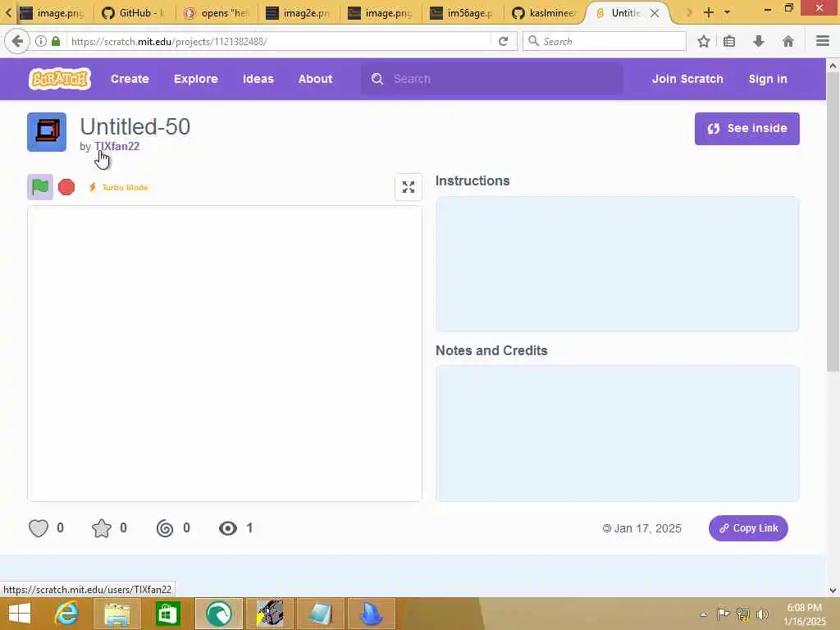Switch to the first image.png tab
Image resolution: width=840 pixels, height=630 pixels.
pos(52,13)
